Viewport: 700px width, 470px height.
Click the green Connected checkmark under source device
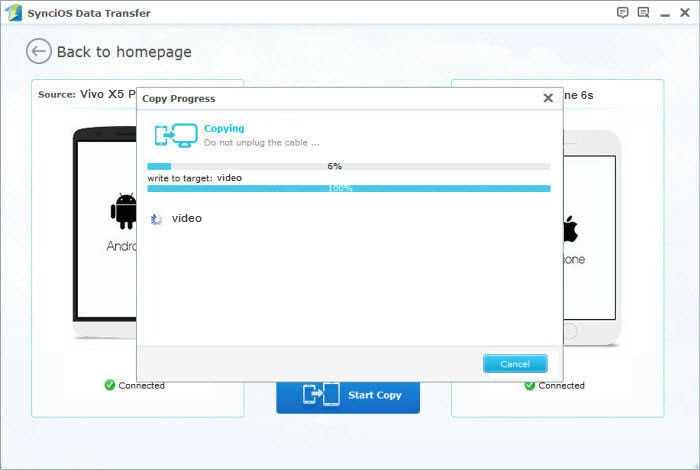[110, 385]
